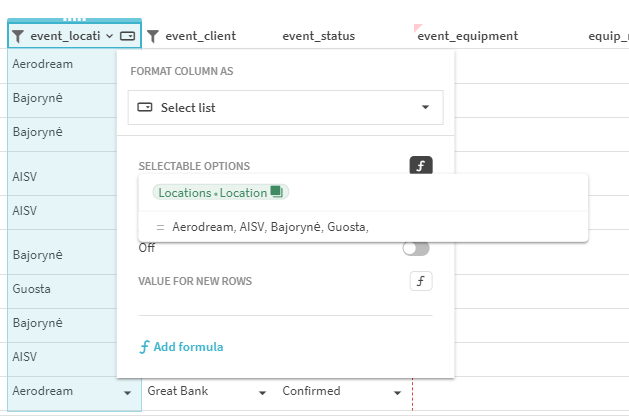The width and height of the screenshot is (629, 416).
Task: Click the select list icon in event_locati header
Action: [127, 36]
